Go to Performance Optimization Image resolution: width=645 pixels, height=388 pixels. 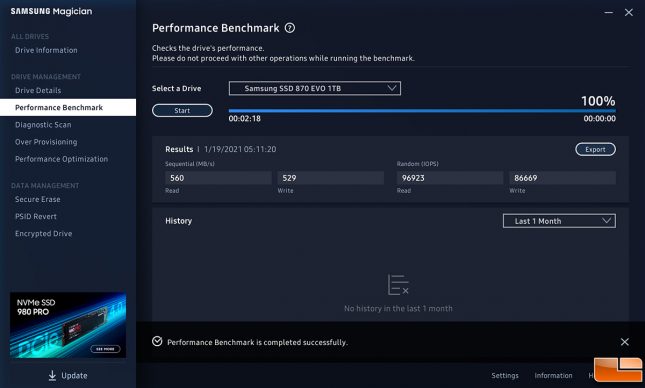click(x=61, y=159)
